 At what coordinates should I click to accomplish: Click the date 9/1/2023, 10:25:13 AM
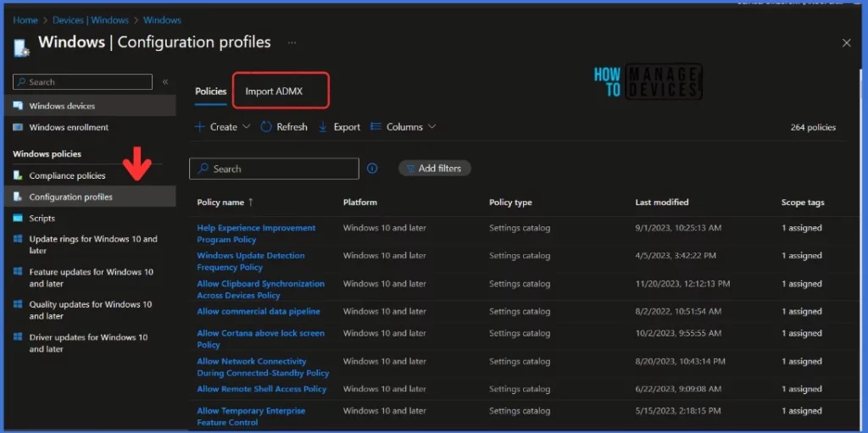(x=678, y=228)
